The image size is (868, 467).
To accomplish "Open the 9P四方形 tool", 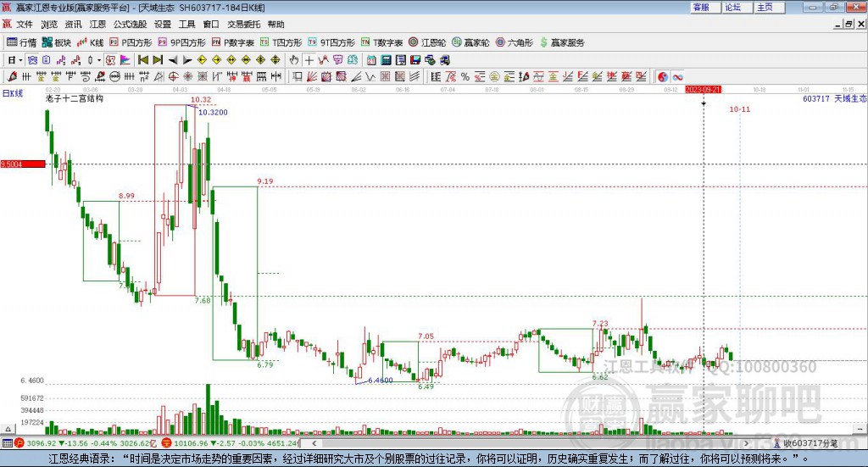I will pyautogui.click(x=181, y=42).
